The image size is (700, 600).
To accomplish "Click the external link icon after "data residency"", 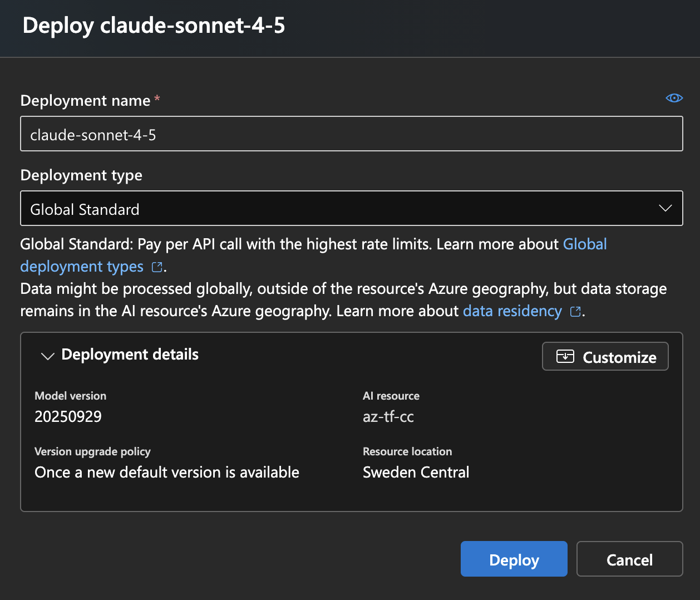I will (575, 311).
